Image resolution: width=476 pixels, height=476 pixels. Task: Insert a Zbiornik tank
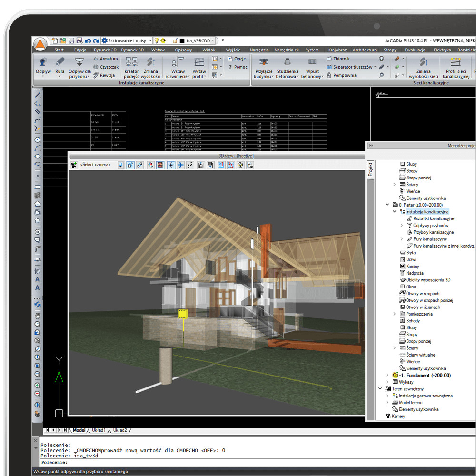pos(338,59)
